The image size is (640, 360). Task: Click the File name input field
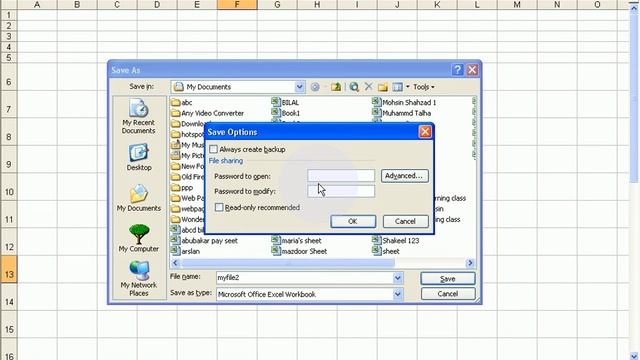pyautogui.click(x=304, y=278)
